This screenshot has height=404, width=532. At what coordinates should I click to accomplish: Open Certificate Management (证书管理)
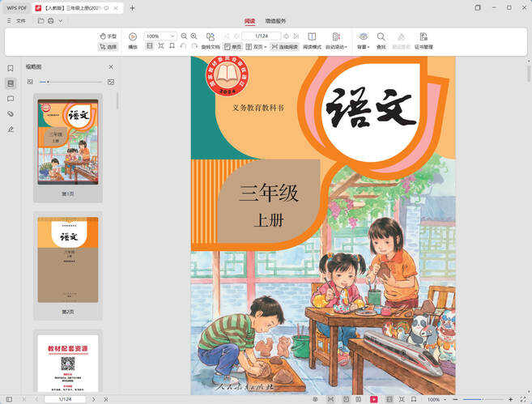[423, 37]
